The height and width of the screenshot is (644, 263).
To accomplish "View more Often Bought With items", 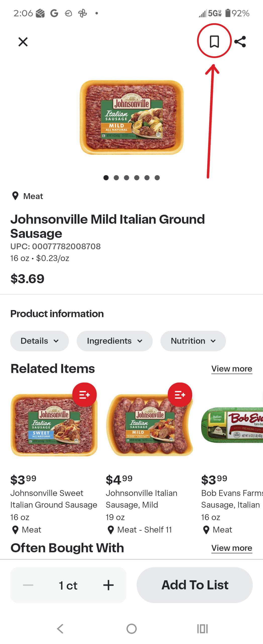I will point(231,548).
